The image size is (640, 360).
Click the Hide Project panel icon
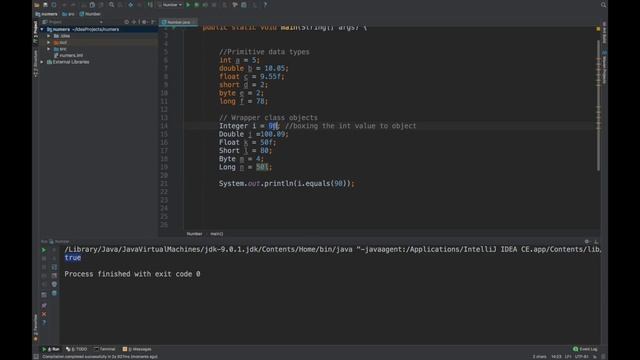(153, 22)
